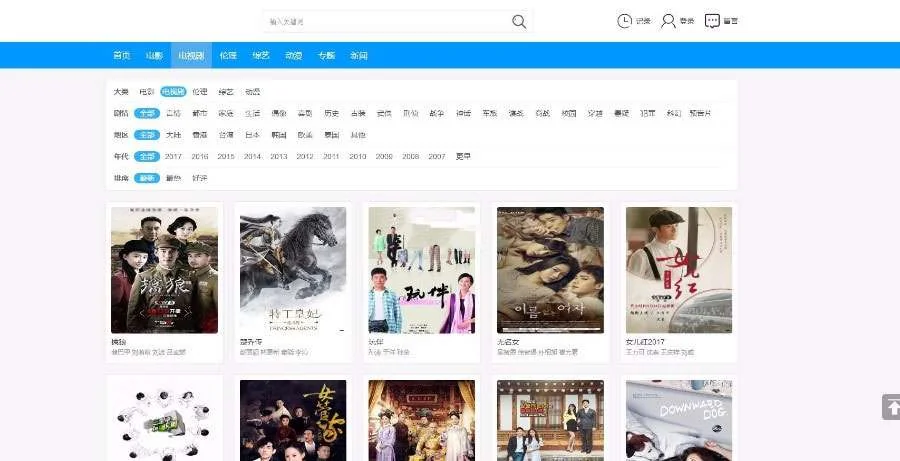Viewport: 900px width, 461px height.
Task: Open the history clock icon
Action: (x=625, y=21)
